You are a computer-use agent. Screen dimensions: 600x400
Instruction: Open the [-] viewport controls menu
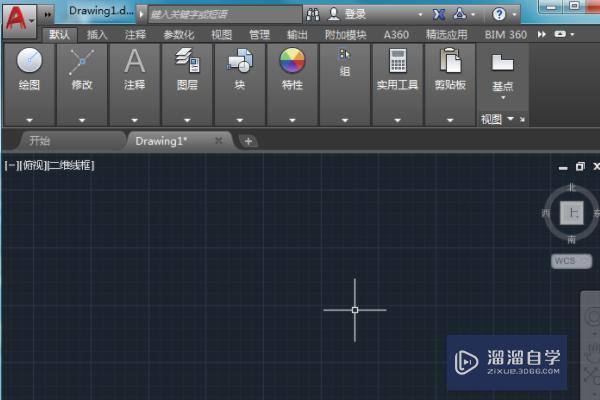pos(10,165)
